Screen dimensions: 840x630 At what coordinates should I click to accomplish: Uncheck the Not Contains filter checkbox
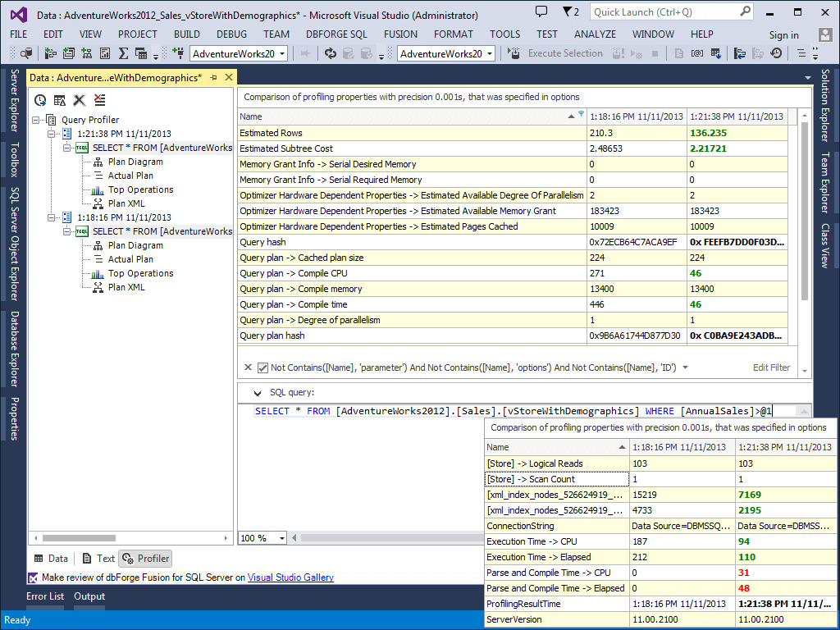tap(262, 367)
